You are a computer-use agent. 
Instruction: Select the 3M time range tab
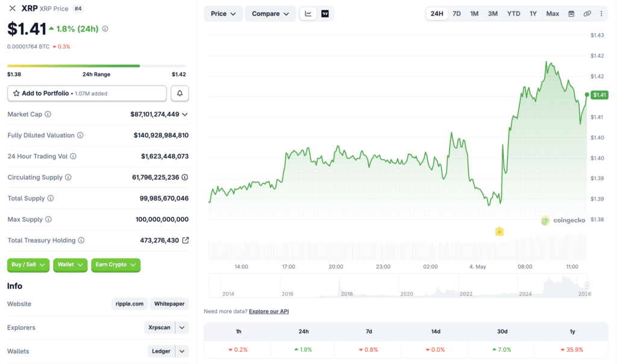pos(493,14)
